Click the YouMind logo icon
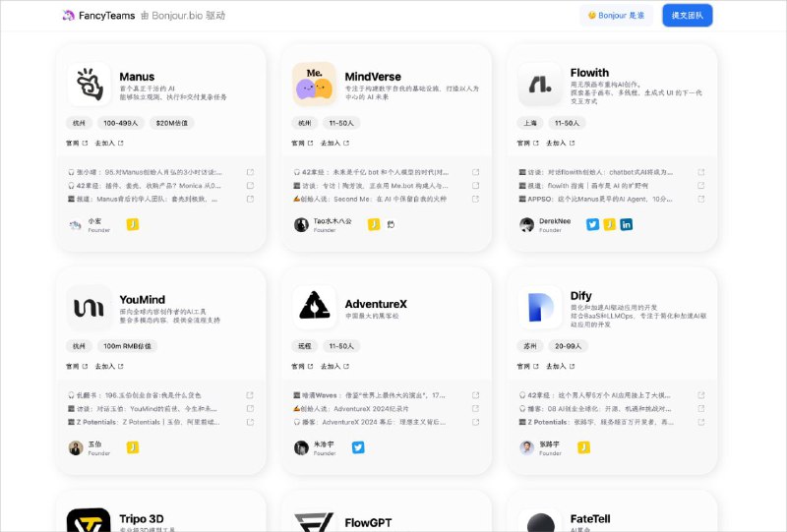 pos(89,307)
